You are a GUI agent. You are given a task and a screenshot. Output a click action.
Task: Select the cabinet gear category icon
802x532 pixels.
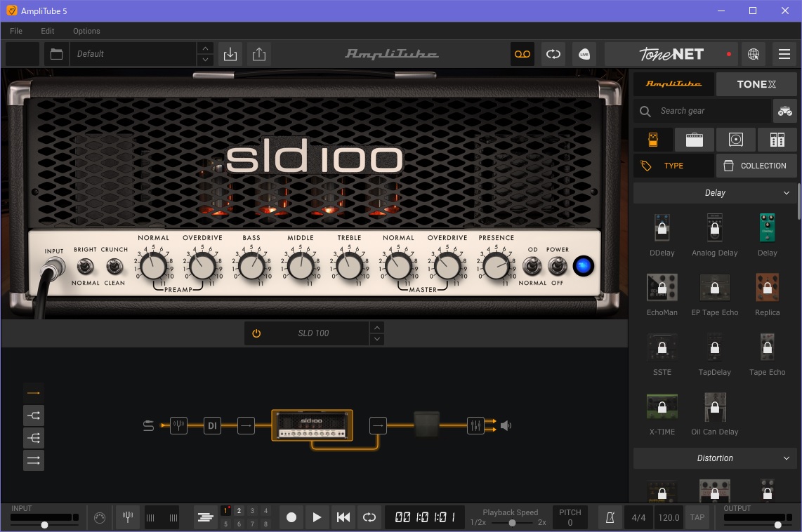pyautogui.click(x=735, y=140)
